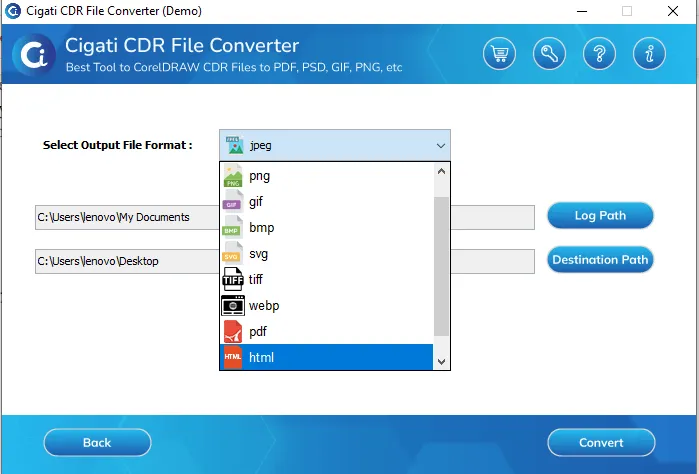Click the jpeg icon in combo box
Image resolution: width=699 pixels, height=474 pixels.
(x=234, y=145)
